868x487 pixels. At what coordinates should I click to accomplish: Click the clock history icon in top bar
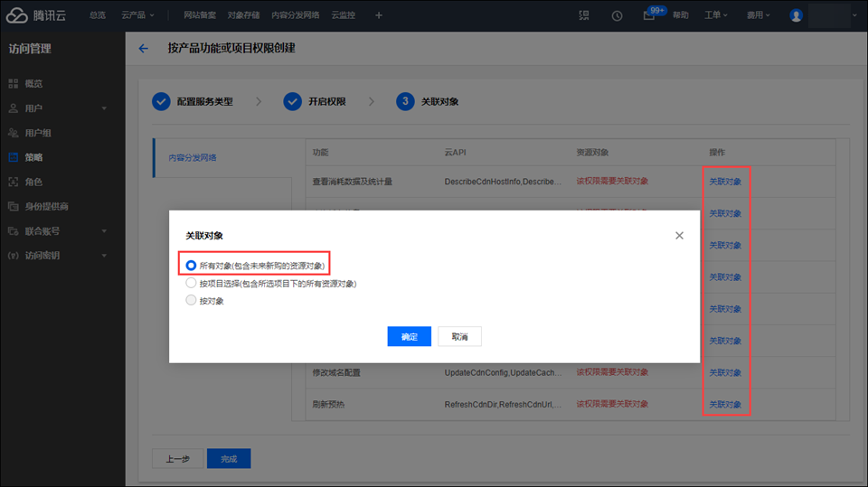pyautogui.click(x=617, y=15)
